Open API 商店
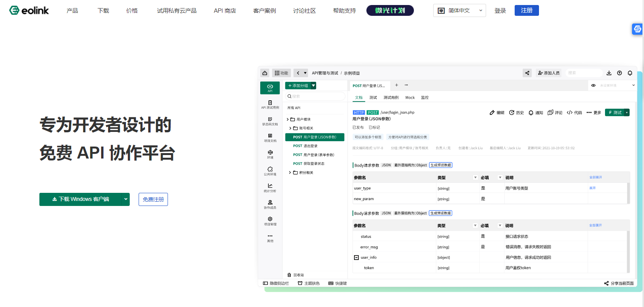The image size is (644, 307). (x=225, y=10)
